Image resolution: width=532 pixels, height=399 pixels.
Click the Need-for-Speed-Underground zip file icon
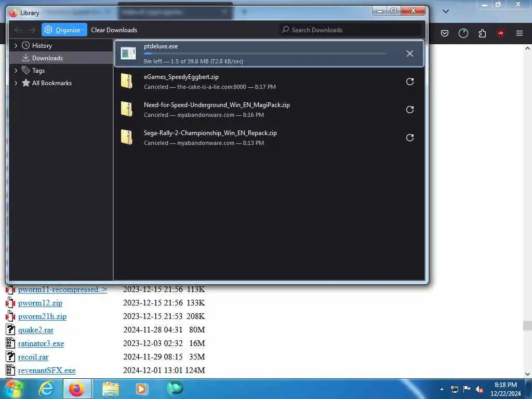pyautogui.click(x=127, y=110)
